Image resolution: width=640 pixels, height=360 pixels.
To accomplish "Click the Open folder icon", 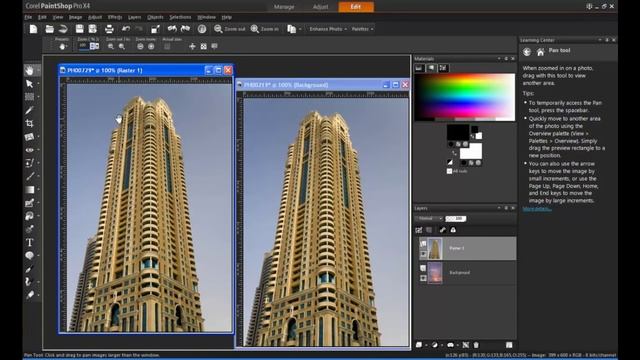I will click(x=49, y=29).
